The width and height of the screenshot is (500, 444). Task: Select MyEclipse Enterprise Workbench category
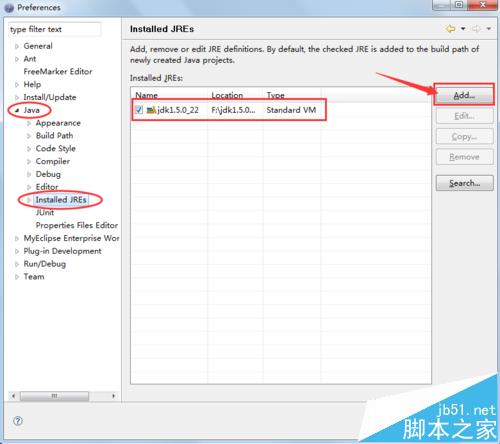click(x=71, y=238)
